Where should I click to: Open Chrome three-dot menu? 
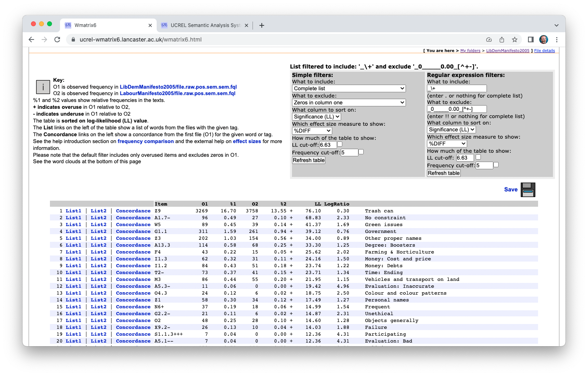557,39
